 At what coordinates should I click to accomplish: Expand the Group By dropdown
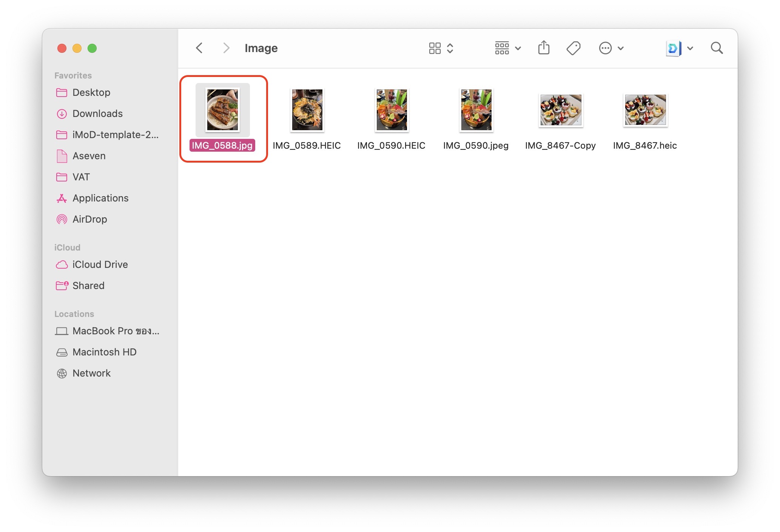507,48
